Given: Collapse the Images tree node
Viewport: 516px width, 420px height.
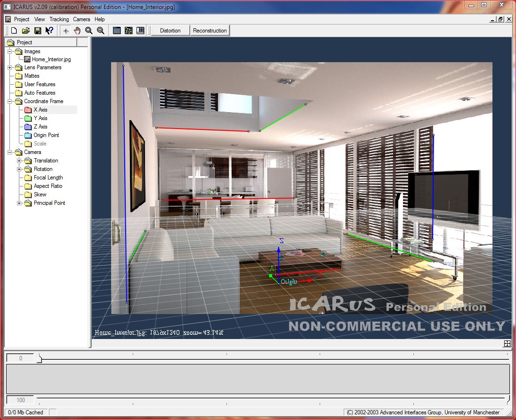Looking at the screenshot, I should tap(10, 51).
